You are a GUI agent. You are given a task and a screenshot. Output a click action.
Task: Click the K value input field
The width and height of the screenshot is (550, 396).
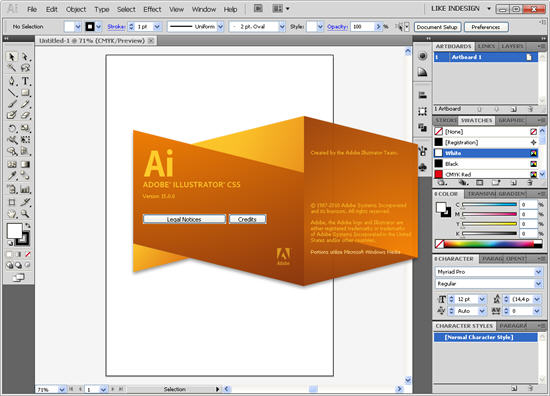pyautogui.click(x=528, y=233)
